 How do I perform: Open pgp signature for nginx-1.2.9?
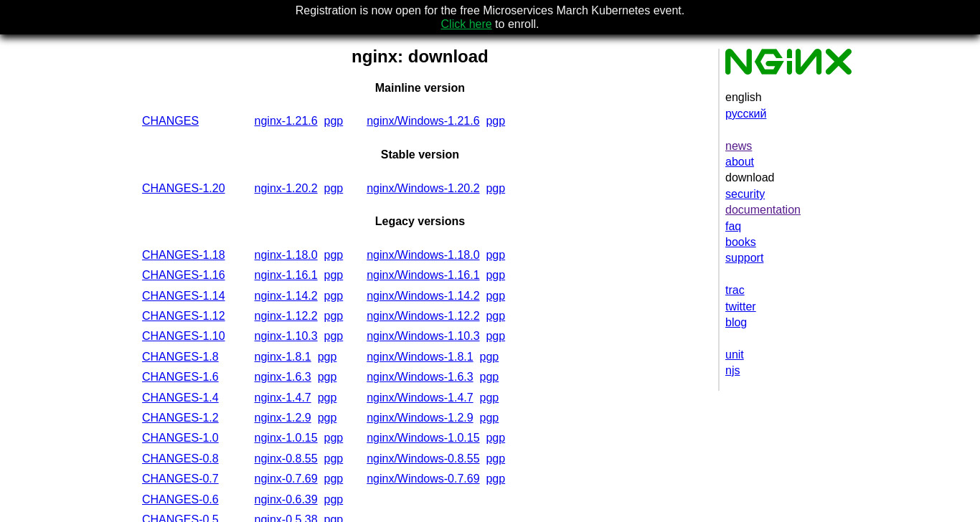click(x=327, y=418)
